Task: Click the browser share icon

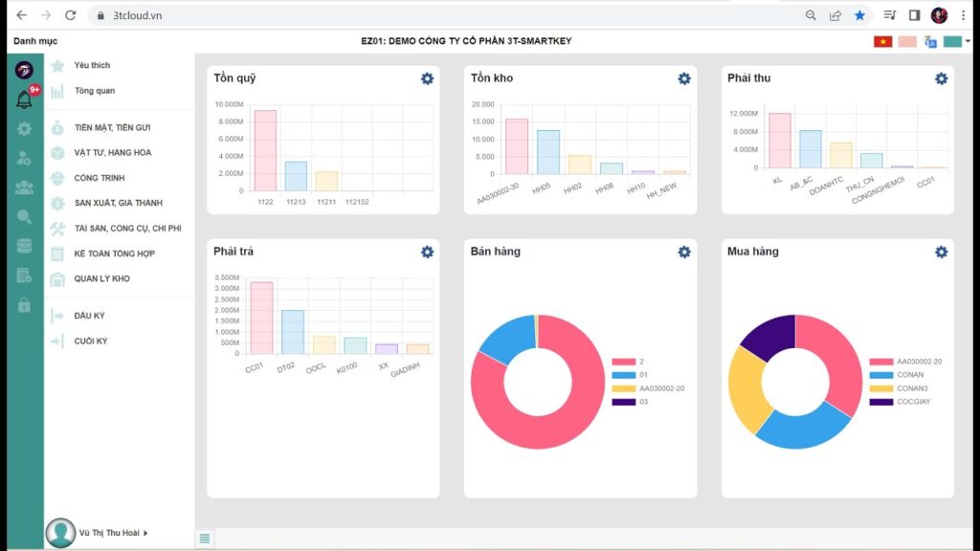Action: pyautogui.click(x=835, y=15)
